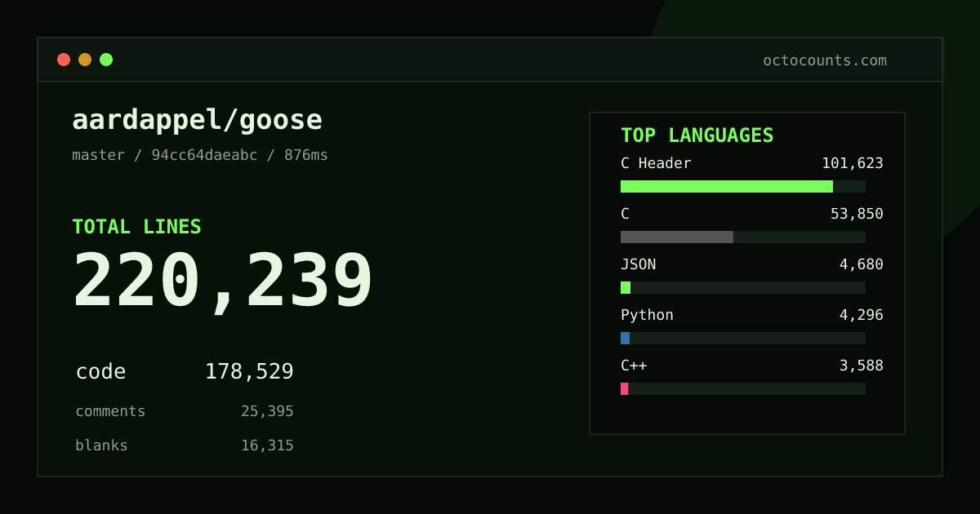Click the blue Python progress bar

click(x=625, y=338)
